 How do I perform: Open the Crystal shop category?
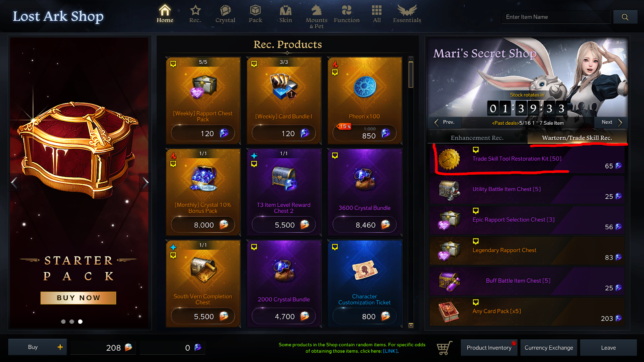[x=225, y=14]
